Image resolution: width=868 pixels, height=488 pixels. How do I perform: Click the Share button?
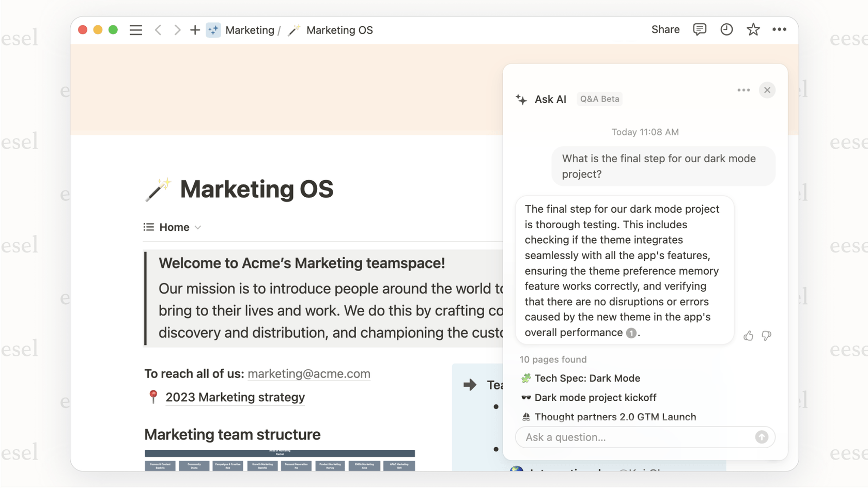point(665,29)
